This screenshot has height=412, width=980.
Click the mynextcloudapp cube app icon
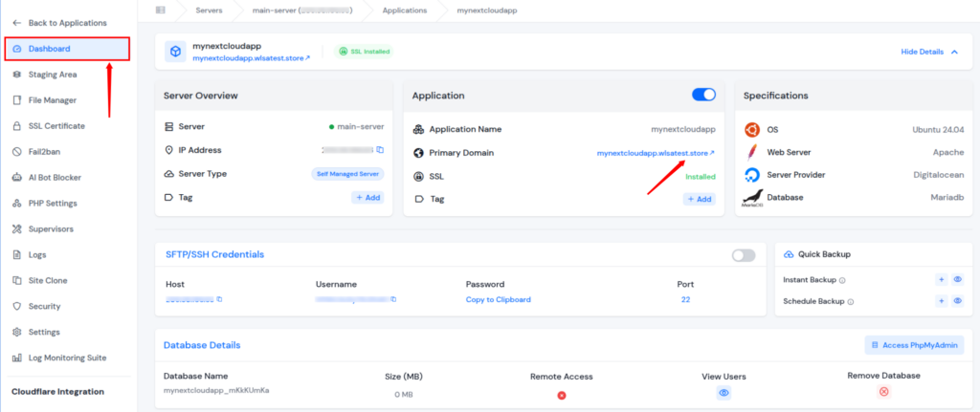coord(176,52)
